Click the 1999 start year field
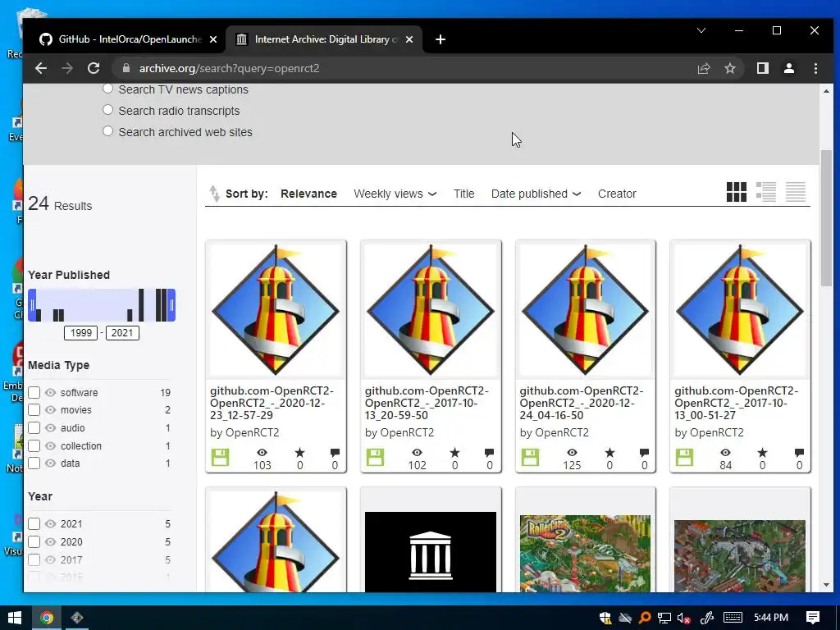Viewport: 840px width, 630px height. [x=81, y=333]
